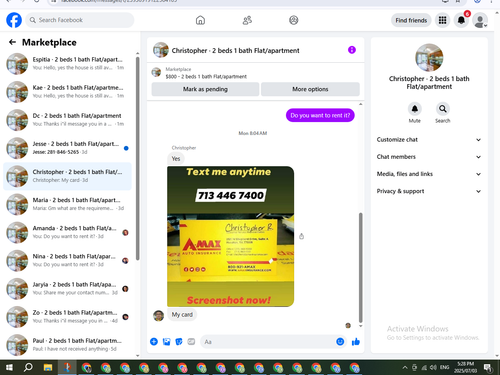
Task: Open Jesse unread conversation
Action: click(67, 148)
